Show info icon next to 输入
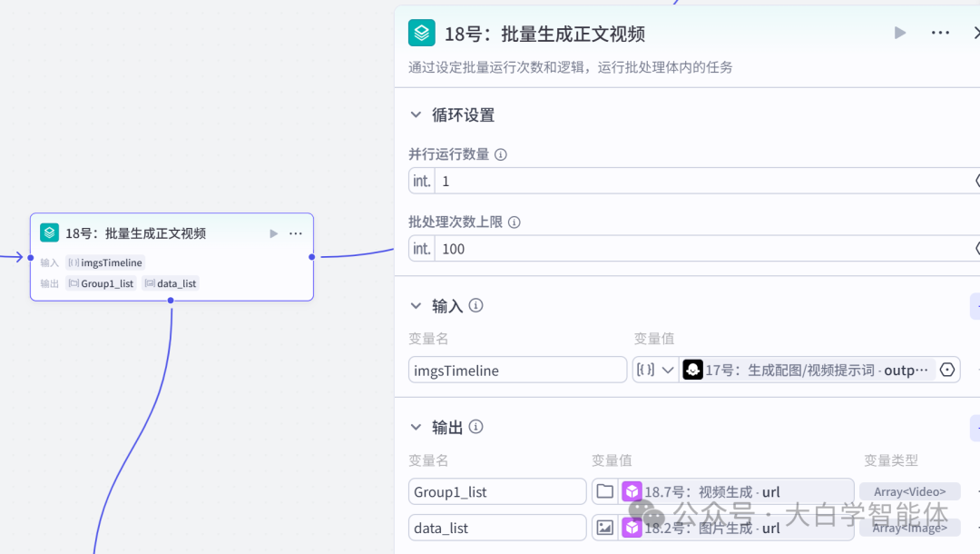Viewport: 980px width, 554px height. (x=475, y=305)
